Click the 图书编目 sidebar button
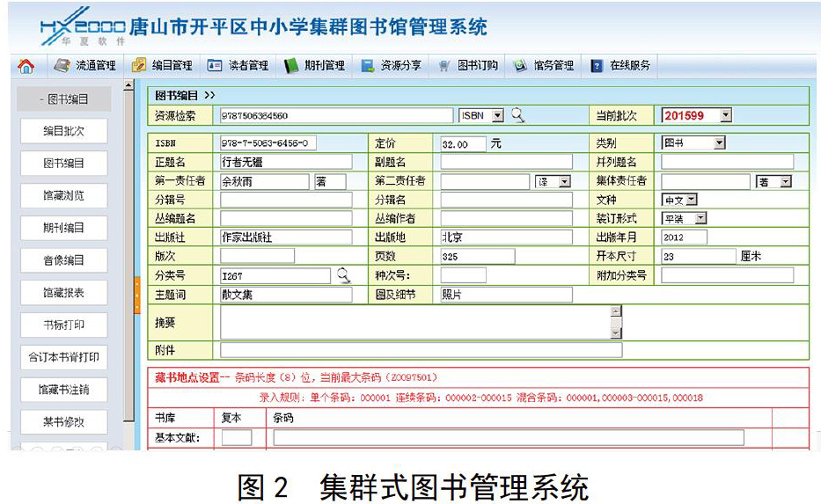Viewport: 821px width, 504px height. click(x=64, y=164)
